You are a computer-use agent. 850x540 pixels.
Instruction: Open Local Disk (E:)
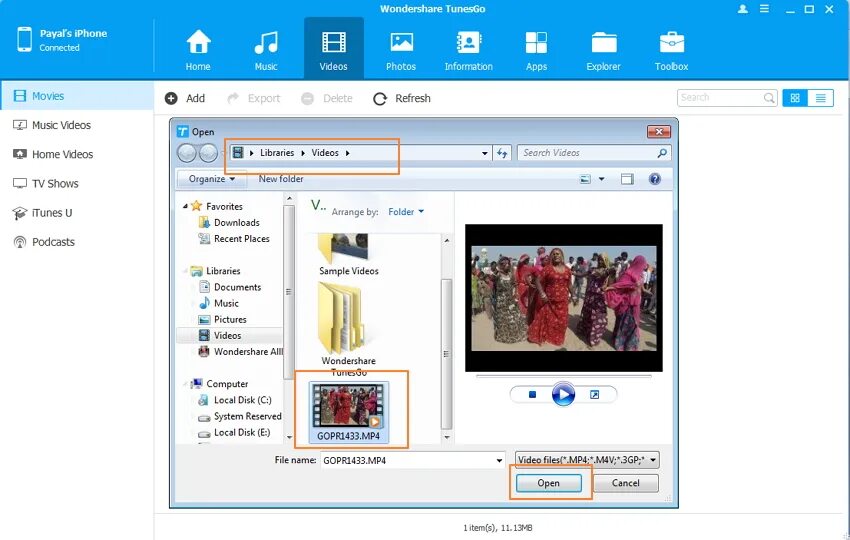242,433
